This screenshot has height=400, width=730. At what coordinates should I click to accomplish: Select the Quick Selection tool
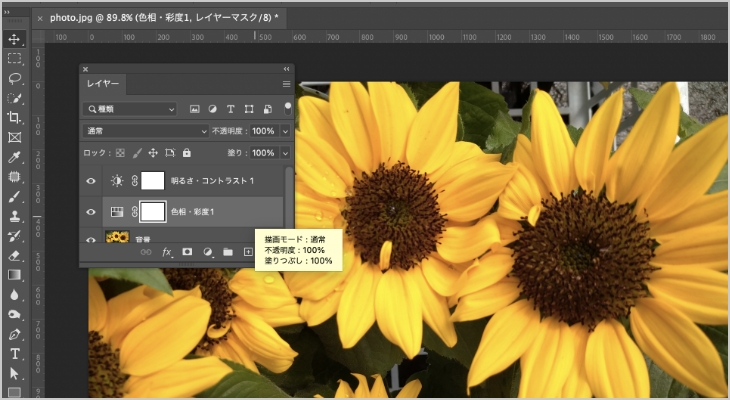(x=14, y=98)
